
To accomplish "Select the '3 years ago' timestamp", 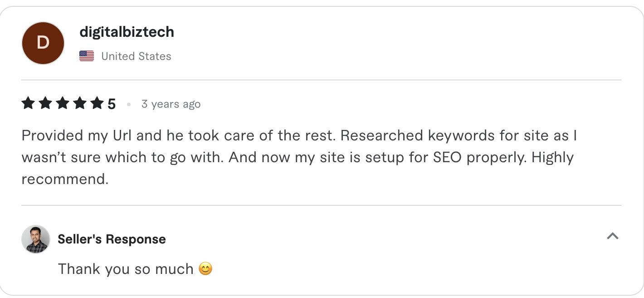I will pyautogui.click(x=171, y=104).
